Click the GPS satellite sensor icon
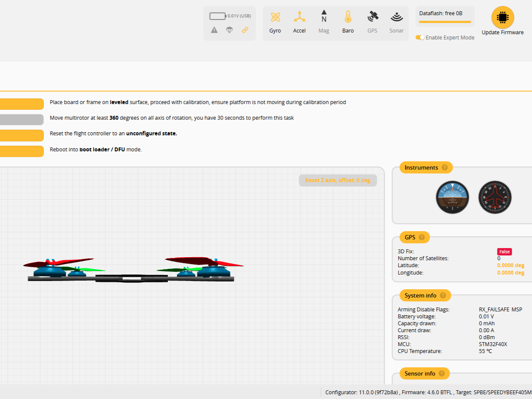 coord(372,17)
